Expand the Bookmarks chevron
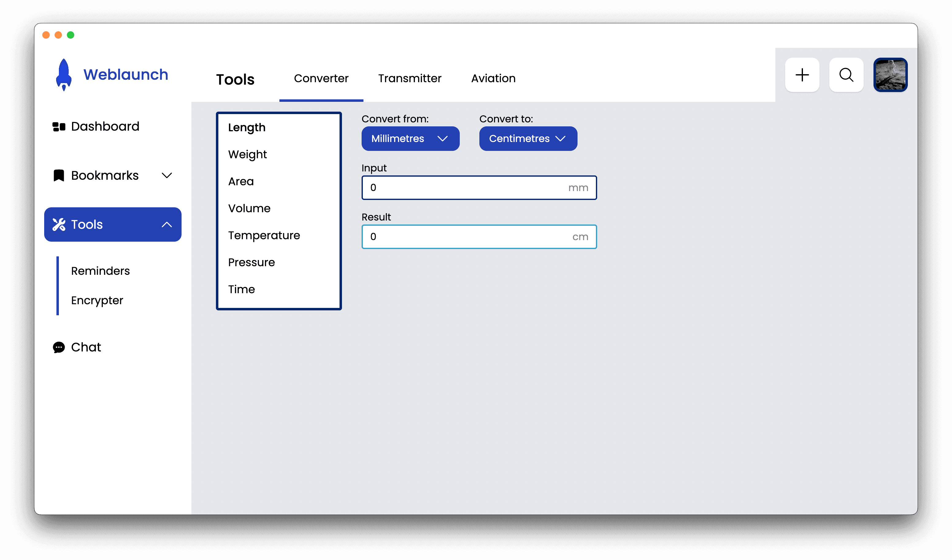Screen dimensions: 952x560 167,175
